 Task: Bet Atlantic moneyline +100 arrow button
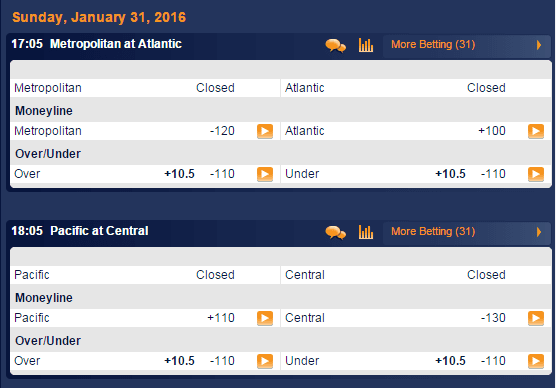[536, 131]
